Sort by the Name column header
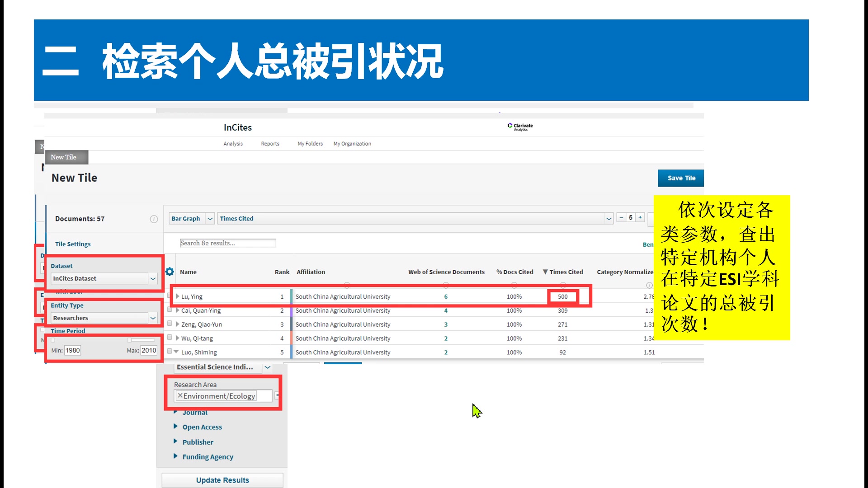 tap(188, 272)
